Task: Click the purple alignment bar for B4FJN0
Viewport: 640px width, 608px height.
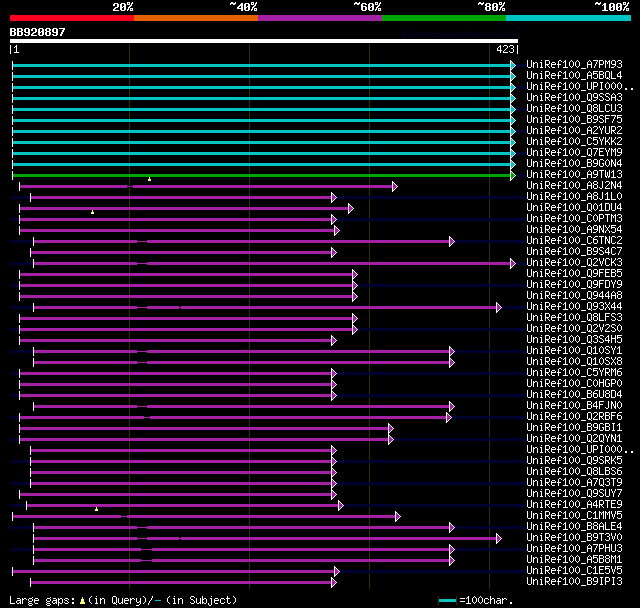Action: click(243, 406)
